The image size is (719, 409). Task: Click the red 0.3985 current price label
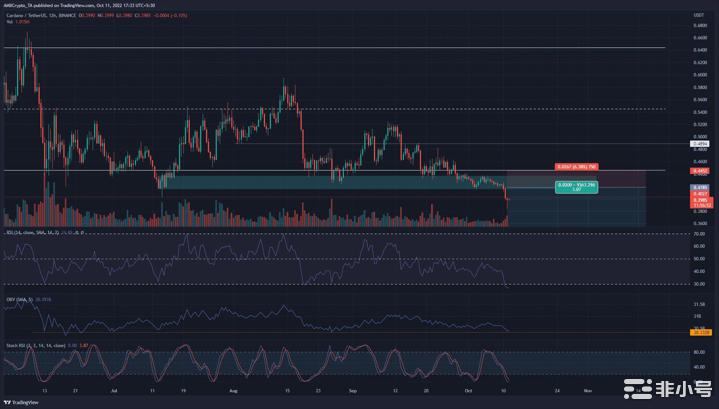coord(700,199)
